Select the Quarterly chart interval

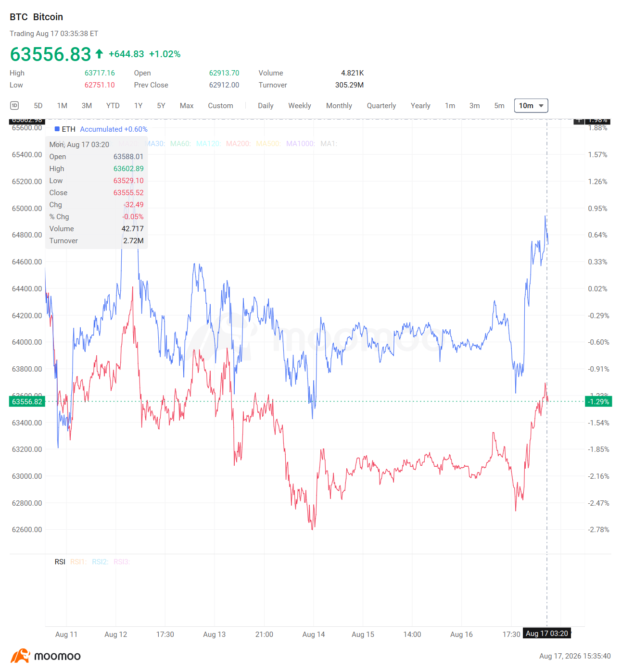click(381, 106)
